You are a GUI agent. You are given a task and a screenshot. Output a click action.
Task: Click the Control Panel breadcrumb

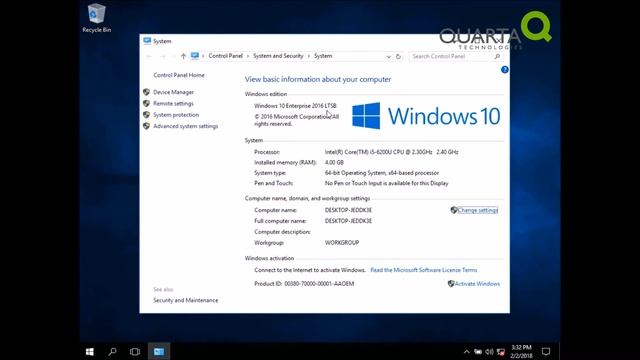click(225, 56)
